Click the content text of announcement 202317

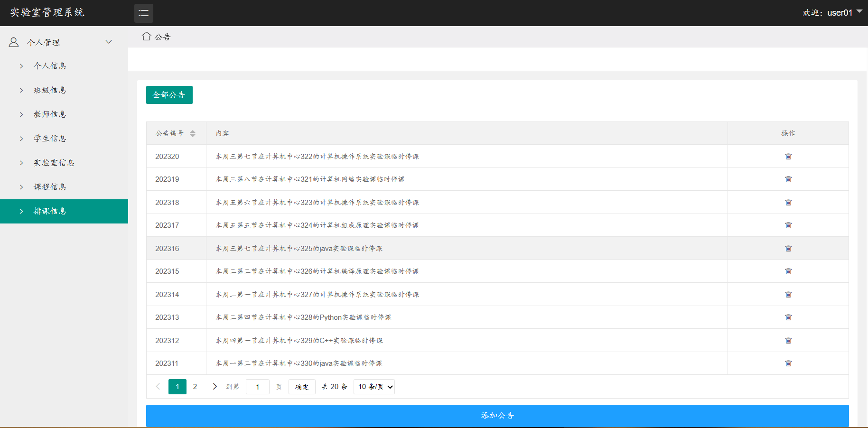coord(317,225)
